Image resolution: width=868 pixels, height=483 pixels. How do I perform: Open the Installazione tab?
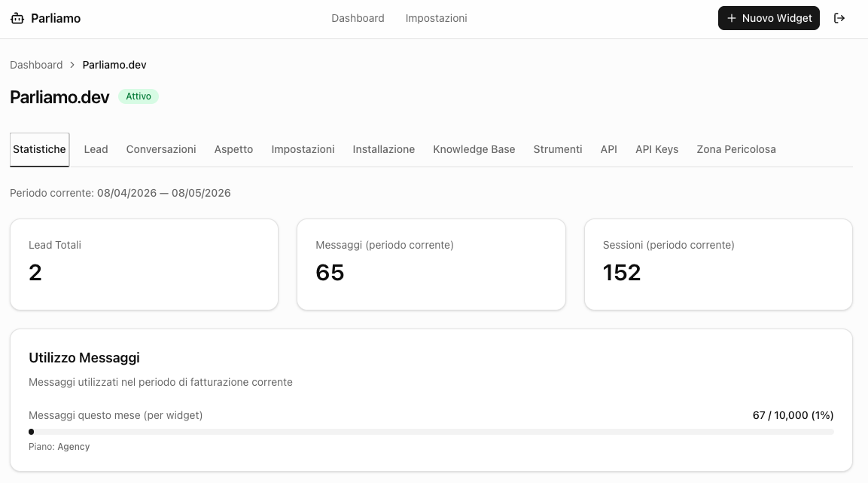coord(383,149)
